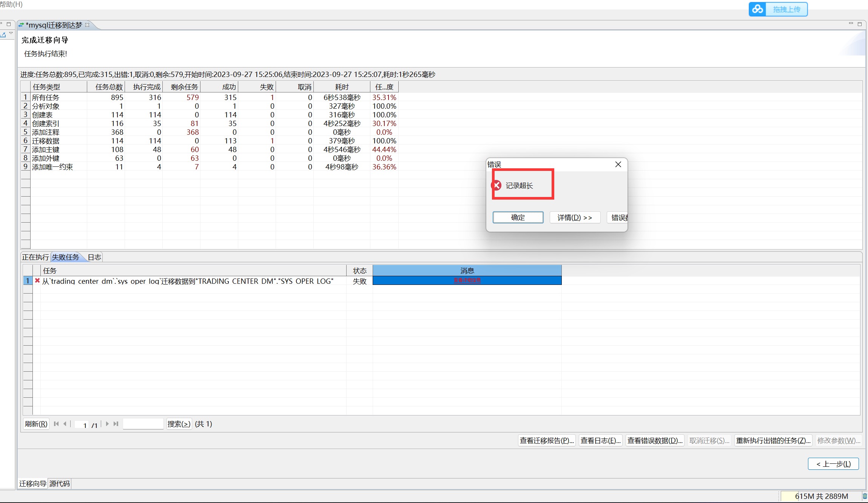Click red X icon on failed task row
The height and width of the screenshot is (503, 868).
coord(37,280)
